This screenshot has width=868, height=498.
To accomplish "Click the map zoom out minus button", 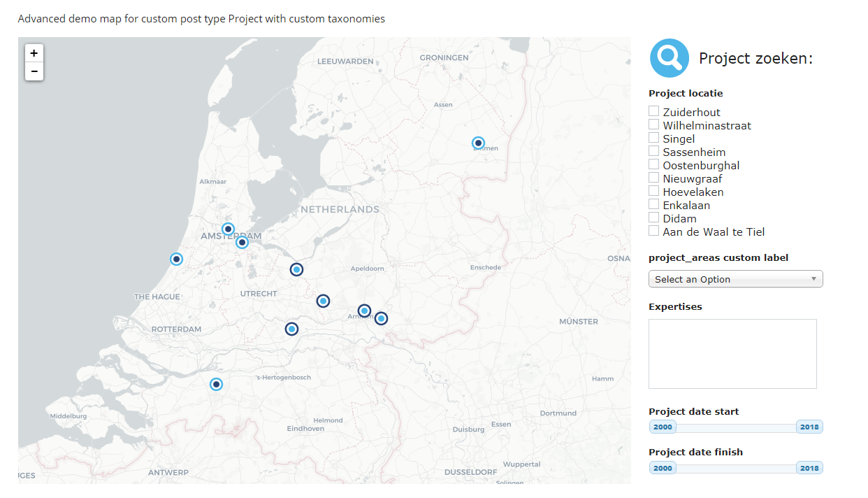I will (34, 71).
